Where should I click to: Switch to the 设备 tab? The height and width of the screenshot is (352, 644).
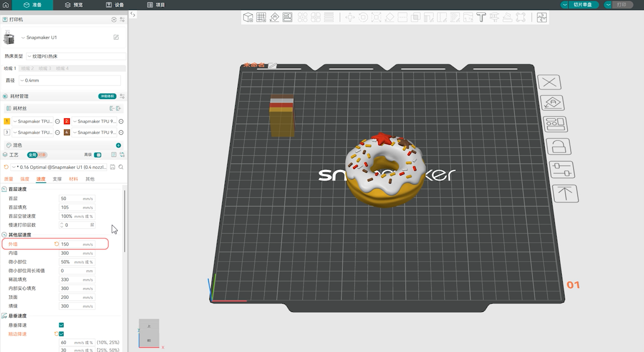pos(115,5)
